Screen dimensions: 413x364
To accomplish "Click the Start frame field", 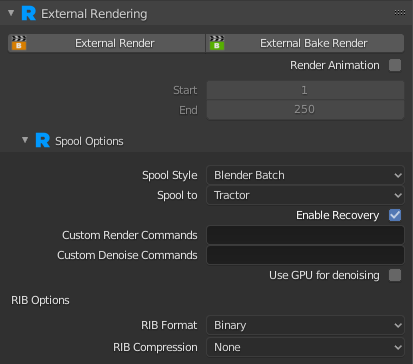I will click(305, 90).
